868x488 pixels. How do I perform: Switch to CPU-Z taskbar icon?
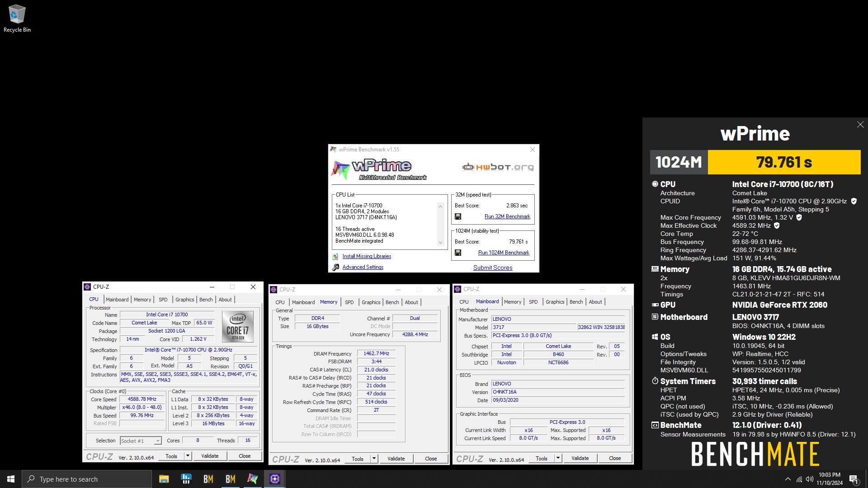tap(274, 479)
